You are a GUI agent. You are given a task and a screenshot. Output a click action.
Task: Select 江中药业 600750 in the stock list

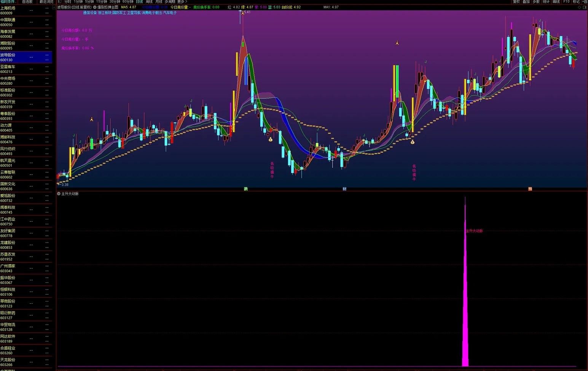(x=26, y=222)
